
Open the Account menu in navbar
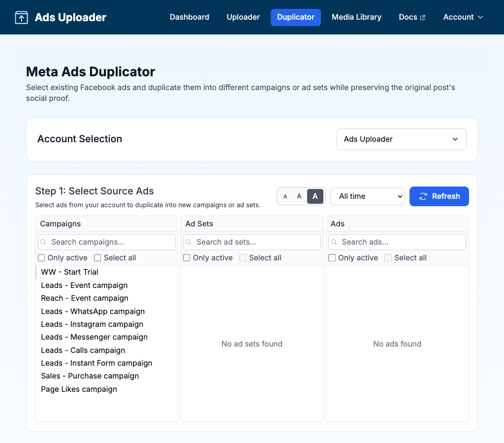(x=463, y=17)
